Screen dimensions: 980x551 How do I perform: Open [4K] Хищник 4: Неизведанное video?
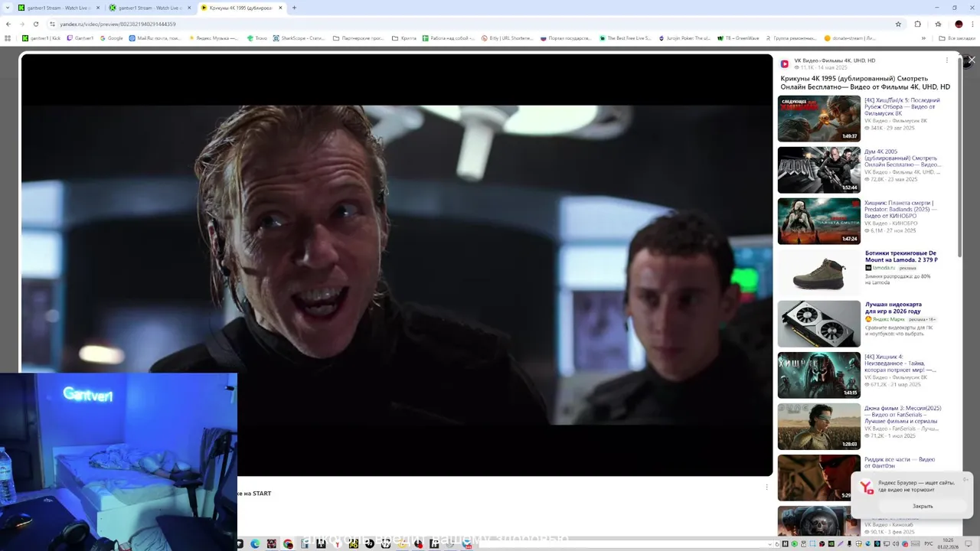900,363
